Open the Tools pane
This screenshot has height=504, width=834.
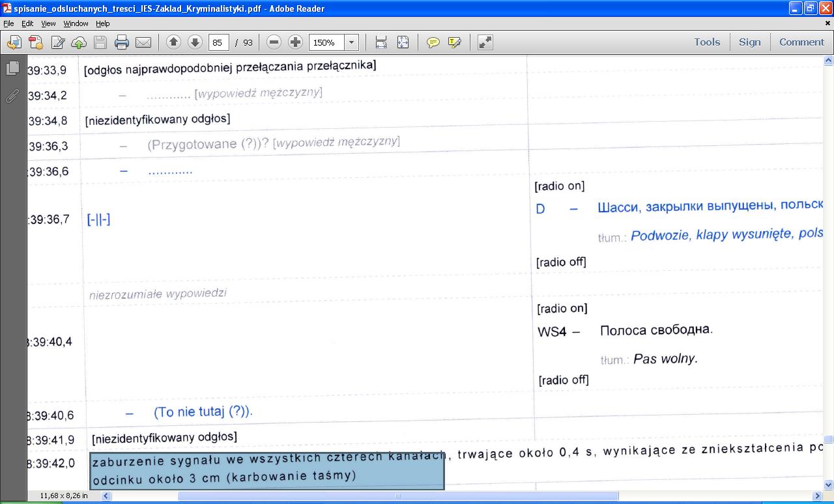[707, 42]
